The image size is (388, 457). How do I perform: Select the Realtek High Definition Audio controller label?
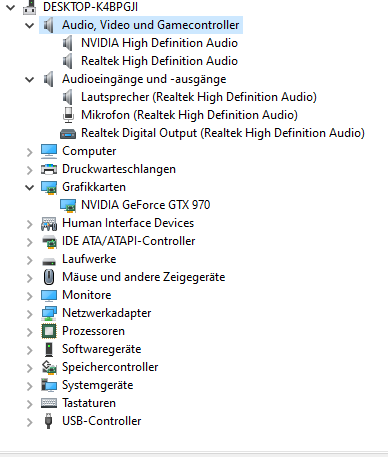[x=159, y=61]
